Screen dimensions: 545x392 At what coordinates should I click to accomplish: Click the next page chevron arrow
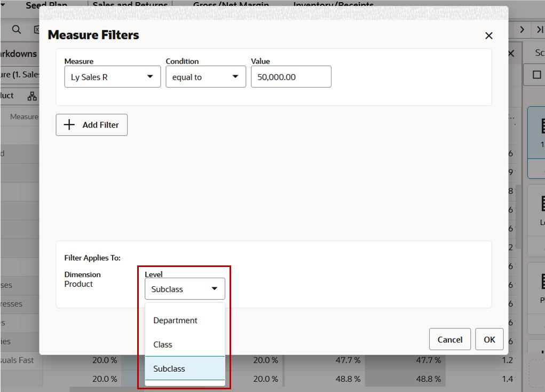click(x=522, y=29)
